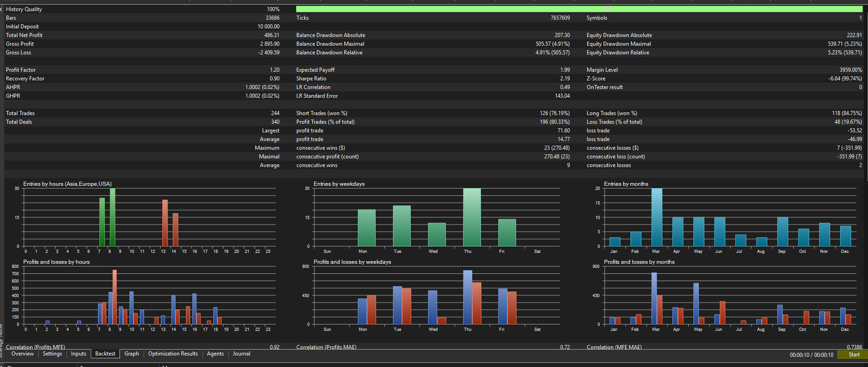This screenshot has width=868, height=367.
Task: Open the Inputs tab
Action: coord(79,354)
